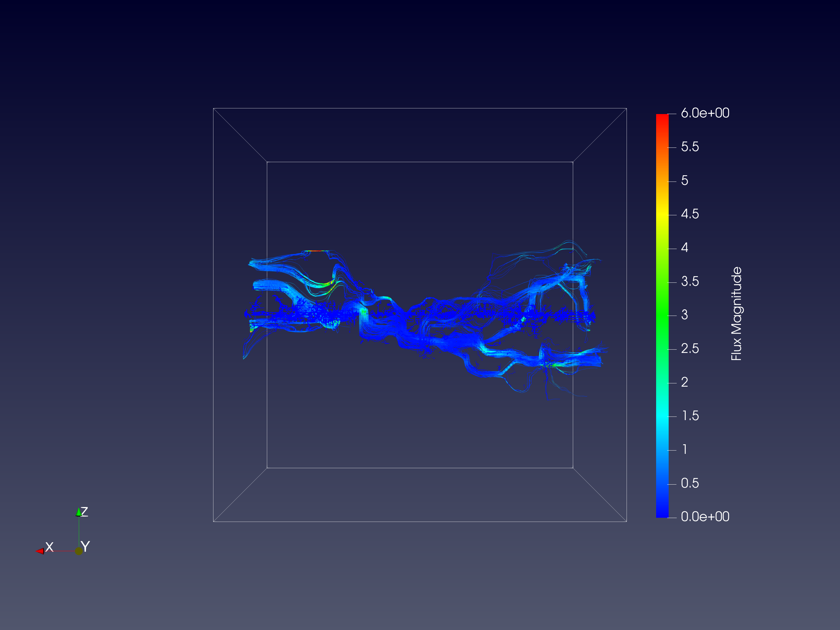Click the short red streamline segment at top-left

[x=316, y=251]
